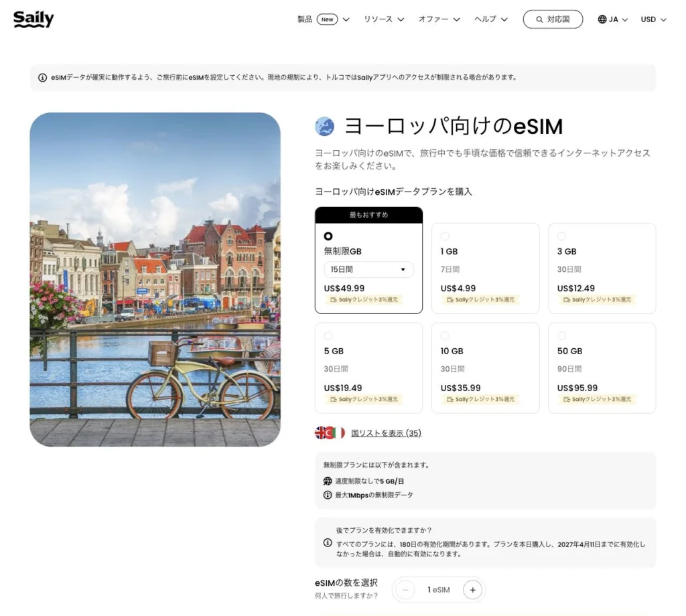Increase eSIM count with plus button
The height and width of the screenshot is (616, 686).
click(472, 590)
